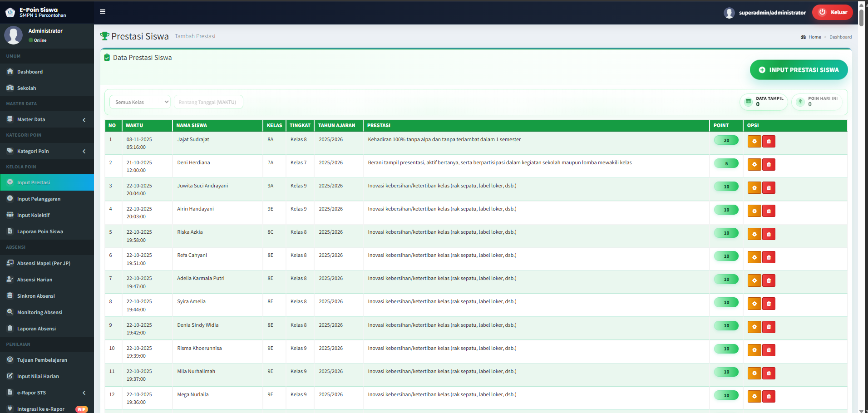This screenshot has width=868, height=413.
Task: Click the orange edit icon for Riska Azkia
Action: coord(754,234)
